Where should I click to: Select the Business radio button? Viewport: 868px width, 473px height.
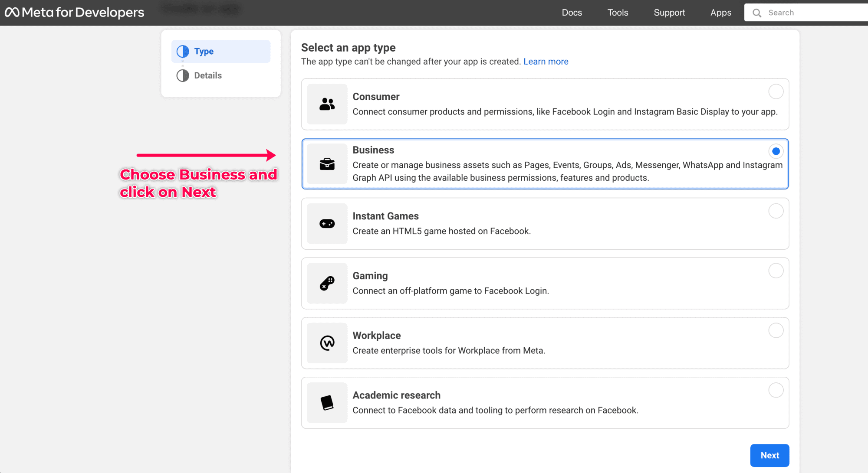776,151
